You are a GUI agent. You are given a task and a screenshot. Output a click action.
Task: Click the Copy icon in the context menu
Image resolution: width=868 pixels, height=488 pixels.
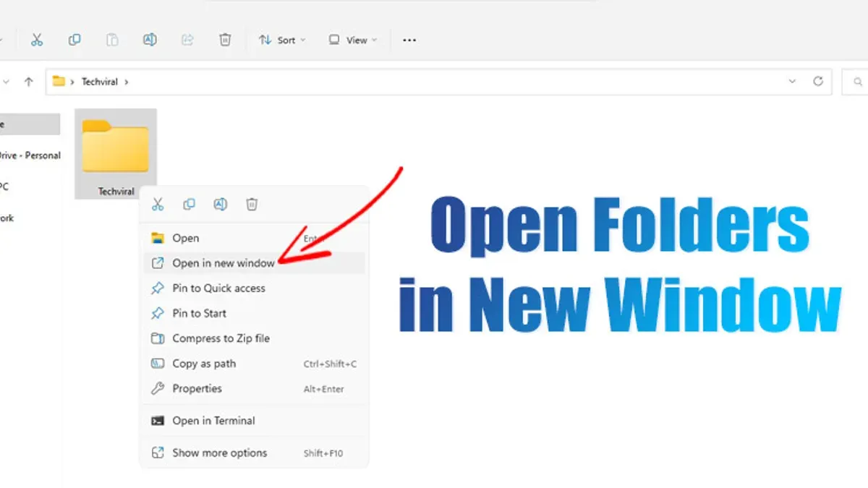click(189, 205)
